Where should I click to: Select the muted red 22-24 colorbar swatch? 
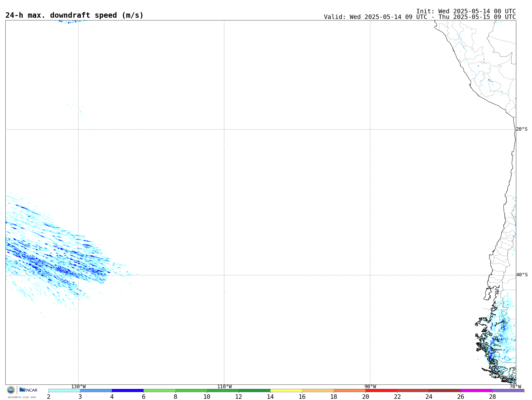tap(413, 391)
